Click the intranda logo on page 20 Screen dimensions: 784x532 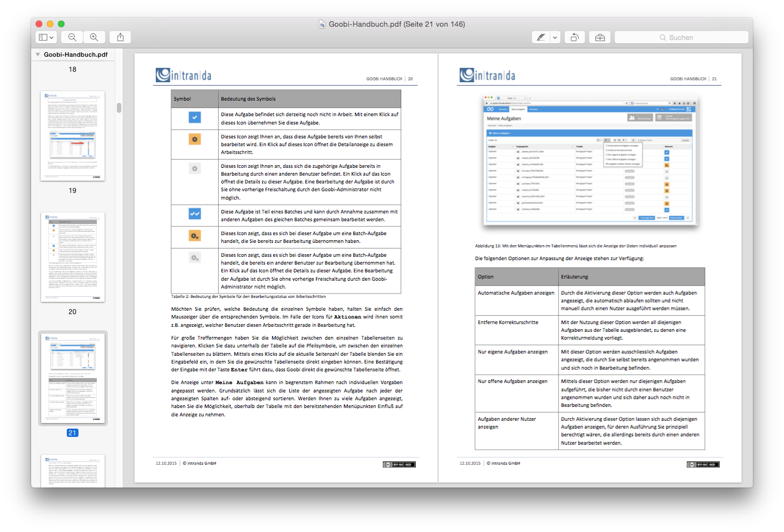tap(184, 75)
